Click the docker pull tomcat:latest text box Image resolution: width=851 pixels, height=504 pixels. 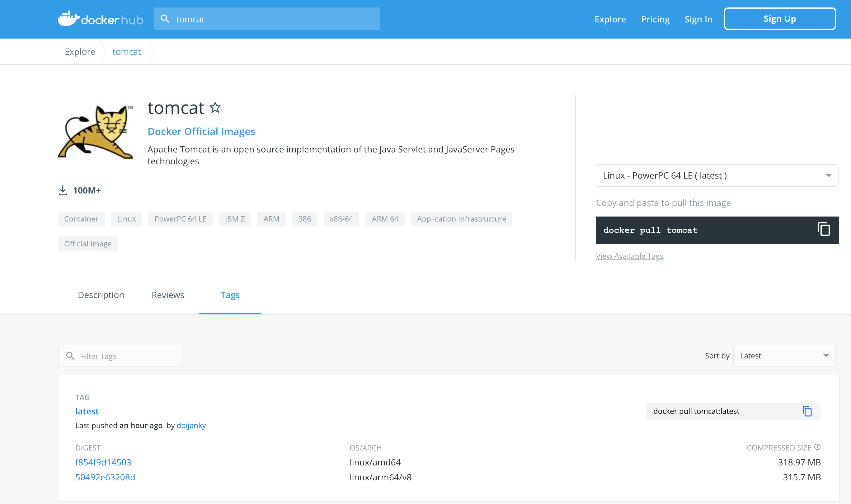pos(733,411)
